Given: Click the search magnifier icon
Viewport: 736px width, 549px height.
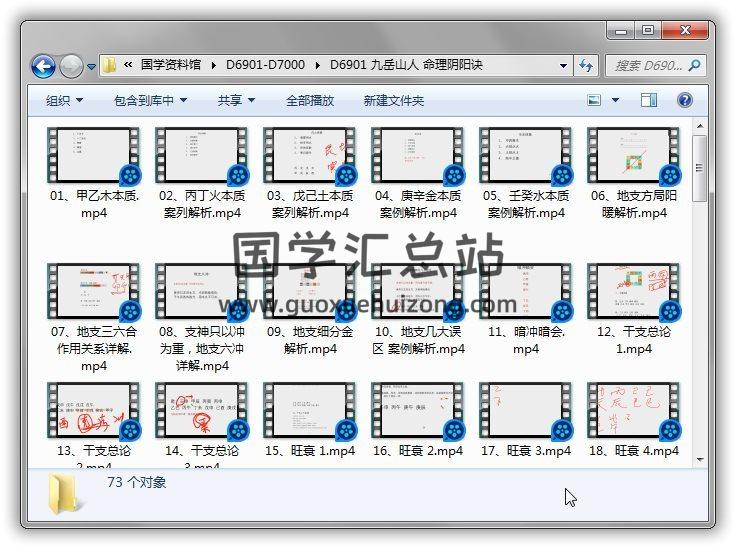Looking at the screenshot, I should tap(695, 65).
